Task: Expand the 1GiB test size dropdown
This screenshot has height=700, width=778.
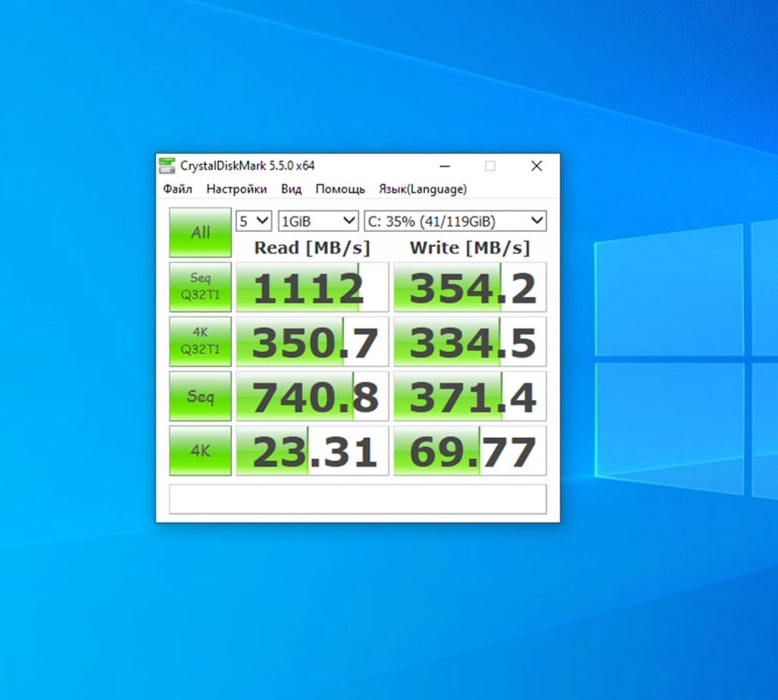Action: pos(318,220)
